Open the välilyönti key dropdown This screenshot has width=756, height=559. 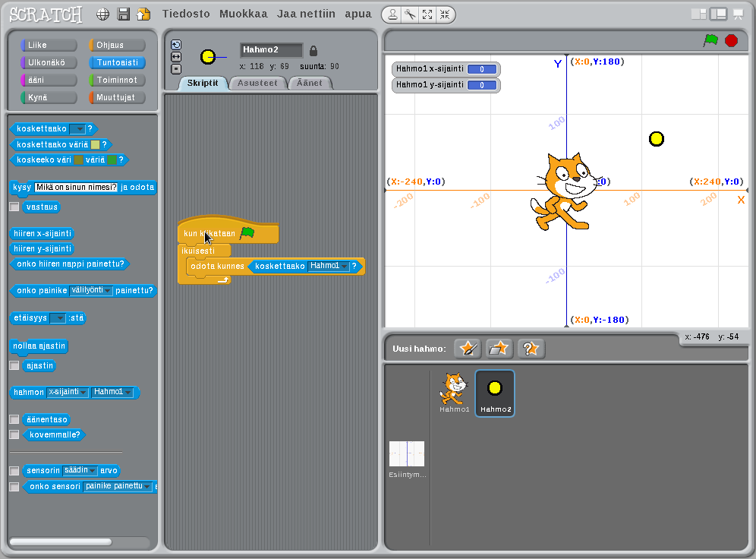point(90,290)
